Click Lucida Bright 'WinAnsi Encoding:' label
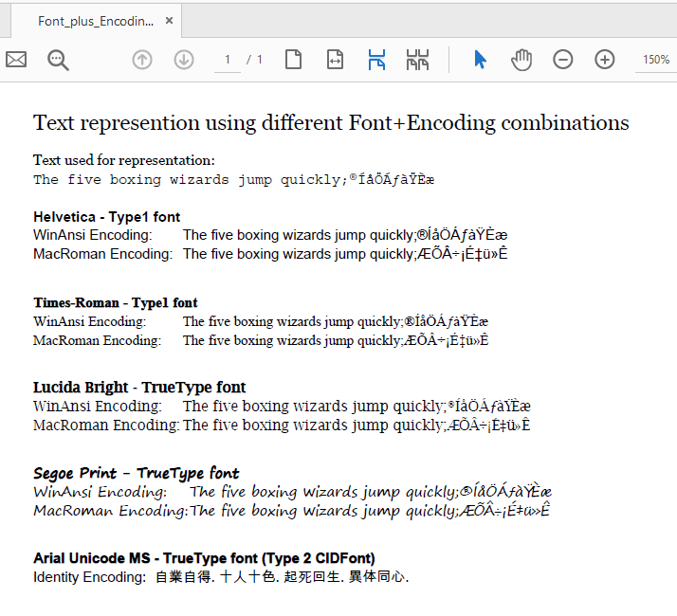The image size is (677, 616). [x=98, y=407]
